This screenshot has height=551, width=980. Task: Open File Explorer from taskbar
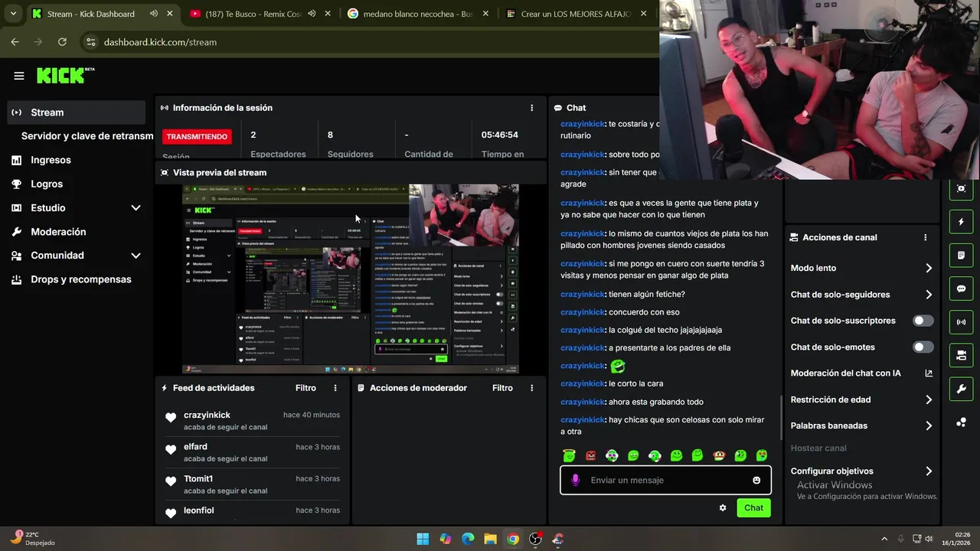pyautogui.click(x=490, y=539)
